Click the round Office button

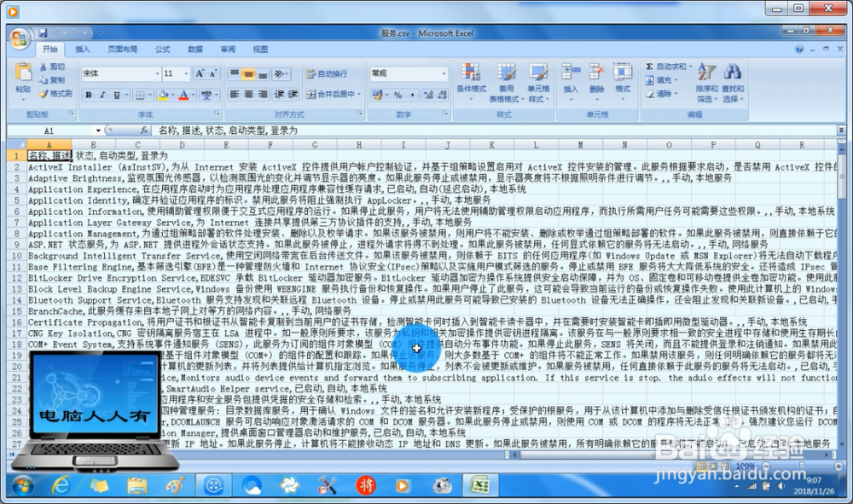[20, 38]
